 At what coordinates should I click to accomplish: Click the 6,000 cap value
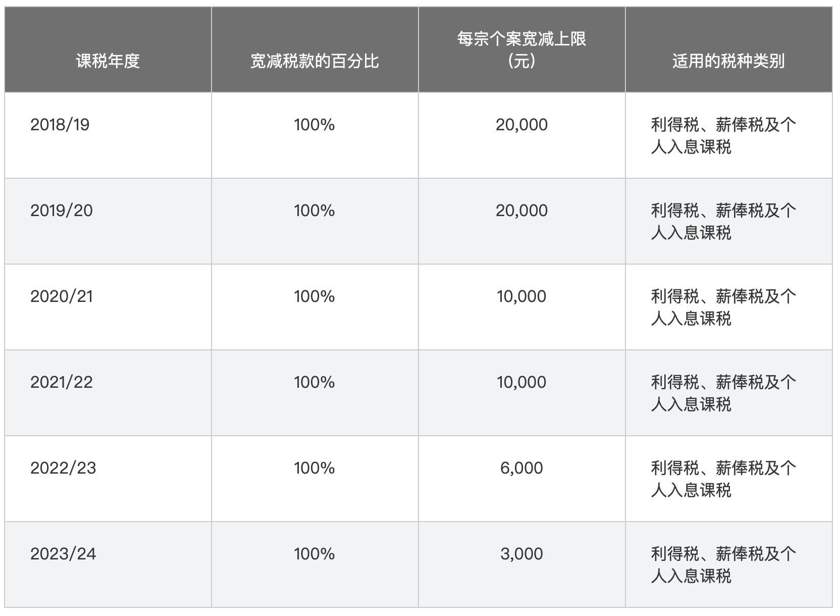521,468
